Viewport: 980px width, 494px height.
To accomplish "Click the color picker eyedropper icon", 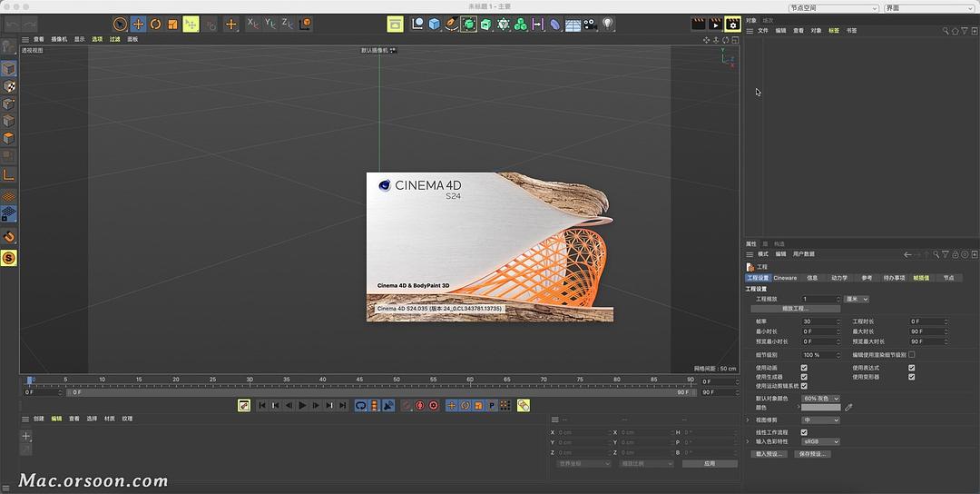I will pyautogui.click(x=848, y=408).
